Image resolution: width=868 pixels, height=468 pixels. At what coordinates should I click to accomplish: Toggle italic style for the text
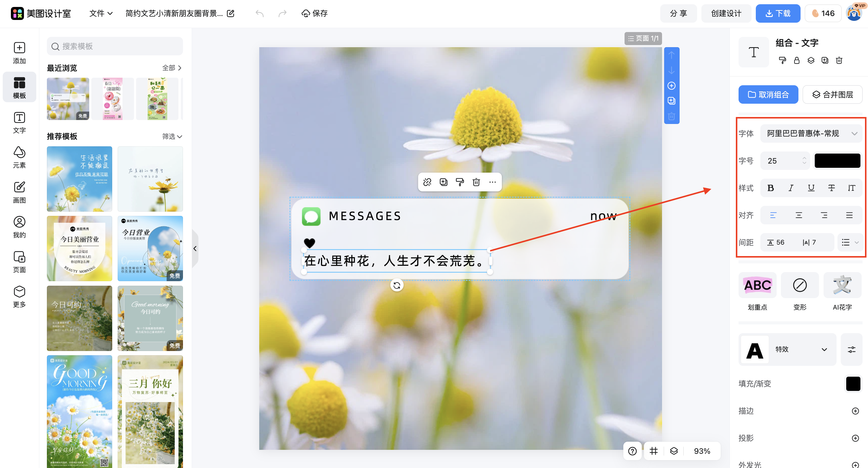(791, 188)
